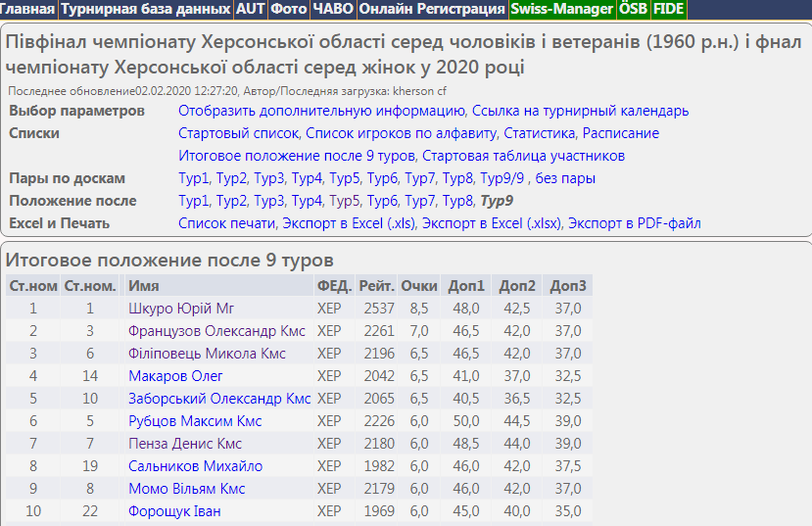This screenshot has width=812, height=526.
Task: Click the Очки column header
Action: (x=419, y=286)
